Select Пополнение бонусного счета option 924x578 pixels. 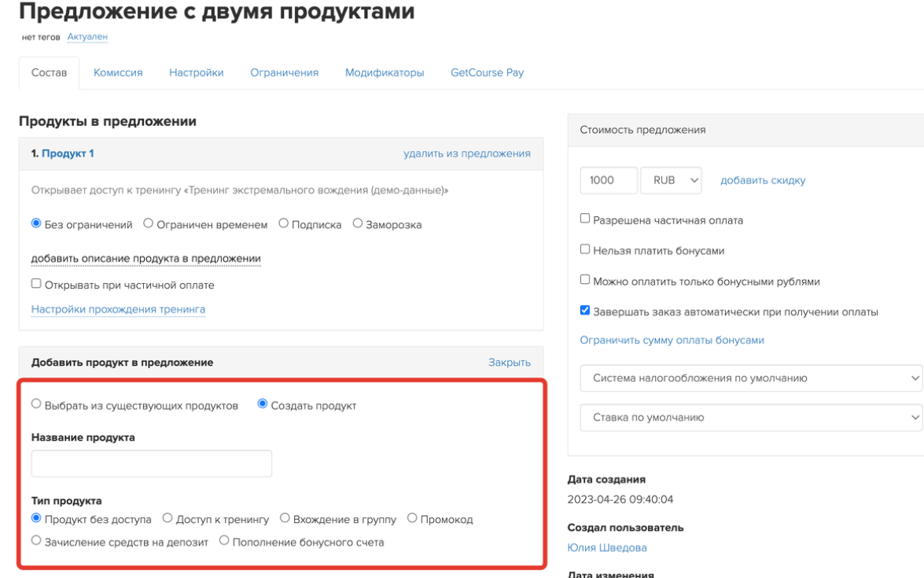click(224, 540)
